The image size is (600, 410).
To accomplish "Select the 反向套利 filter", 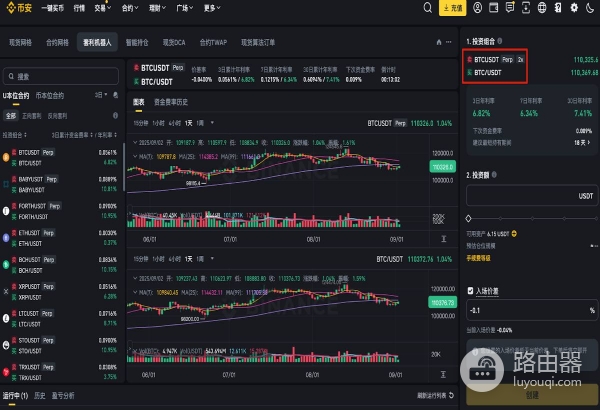I will (57, 116).
